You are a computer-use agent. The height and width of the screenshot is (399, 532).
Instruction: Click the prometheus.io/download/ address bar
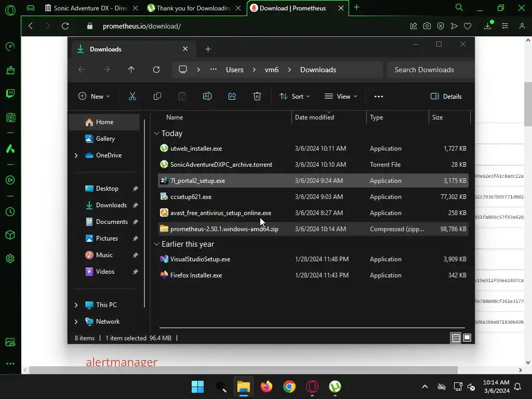tap(142, 26)
